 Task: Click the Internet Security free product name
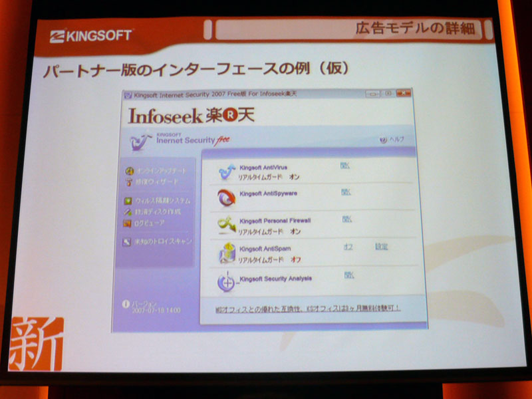click(193, 139)
